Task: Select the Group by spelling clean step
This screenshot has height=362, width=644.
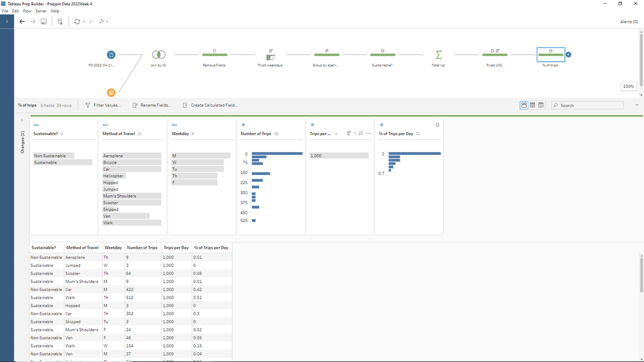Action: coord(326,54)
